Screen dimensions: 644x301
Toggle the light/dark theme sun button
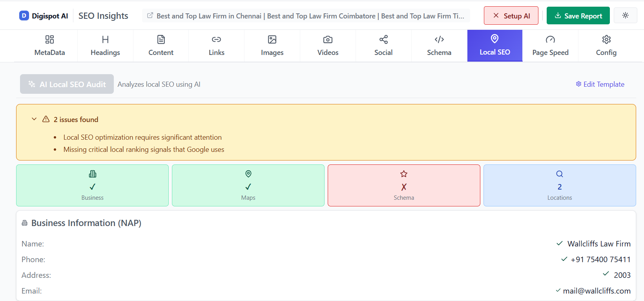click(x=625, y=15)
